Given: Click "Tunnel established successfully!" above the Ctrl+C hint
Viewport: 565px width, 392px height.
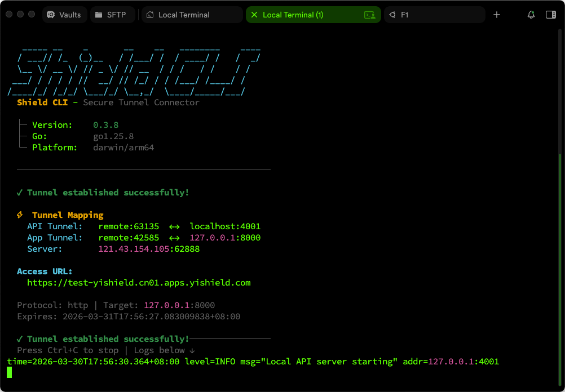Looking at the screenshot, I should pyautogui.click(x=108, y=339).
